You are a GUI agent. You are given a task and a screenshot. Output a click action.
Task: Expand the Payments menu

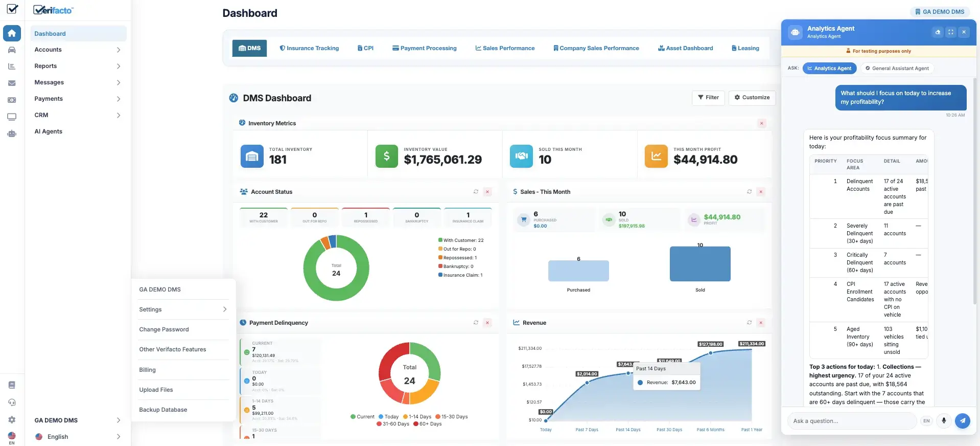(78, 99)
